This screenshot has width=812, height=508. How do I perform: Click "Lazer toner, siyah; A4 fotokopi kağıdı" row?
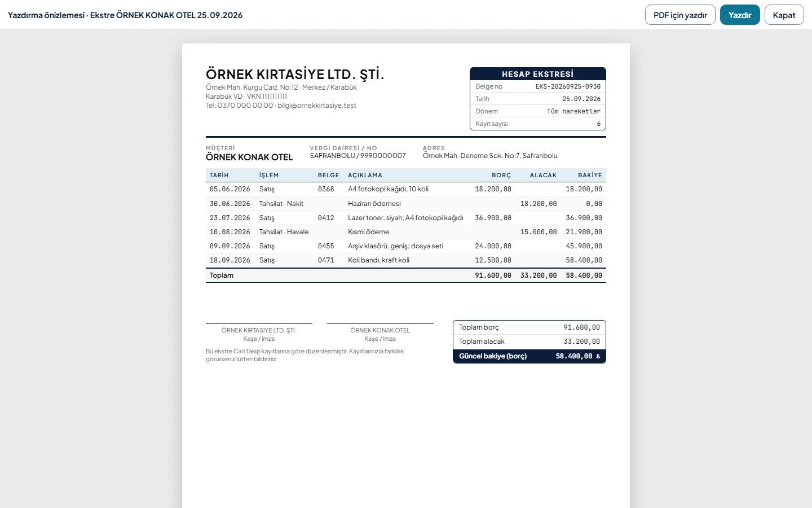pyautogui.click(x=405, y=218)
